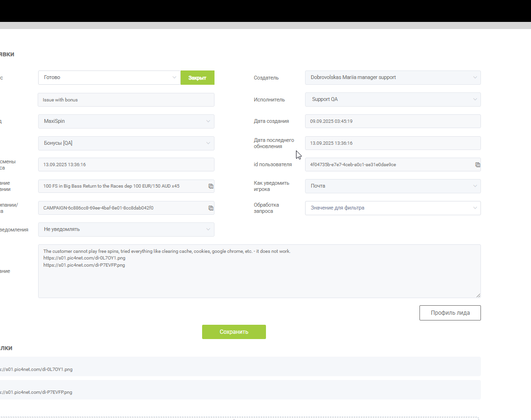531x420 pixels.
Task: Click the Дата последнего обновления field
Action: (393, 143)
